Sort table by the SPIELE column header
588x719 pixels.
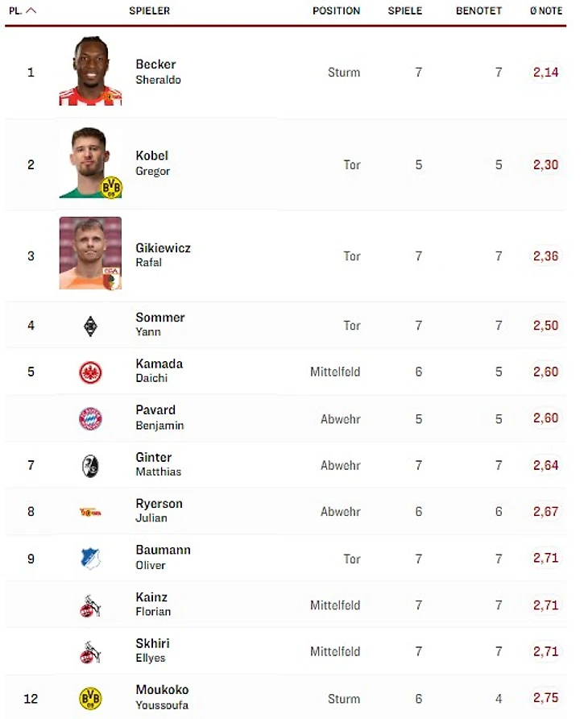404,11
